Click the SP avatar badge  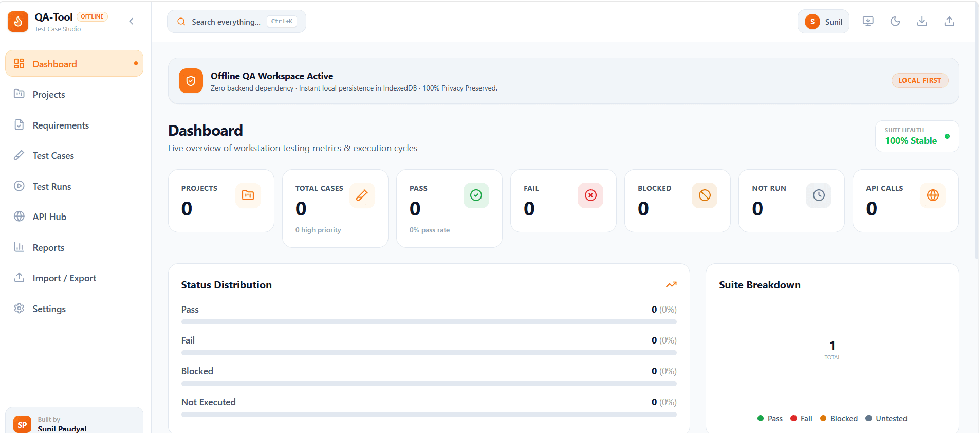(22, 424)
